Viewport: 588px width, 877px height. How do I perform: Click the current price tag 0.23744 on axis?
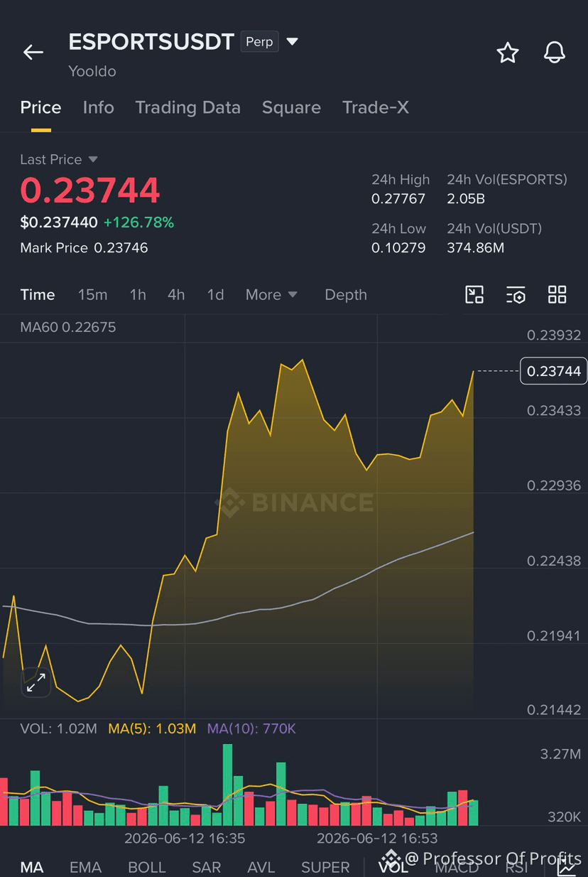554,371
